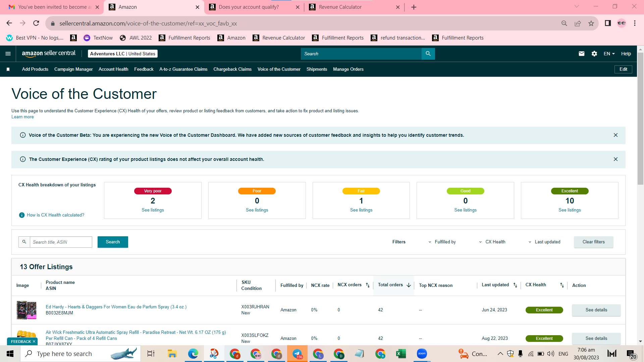
Task: Open the FEEDBACK widget tab
Action: click(22, 342)
